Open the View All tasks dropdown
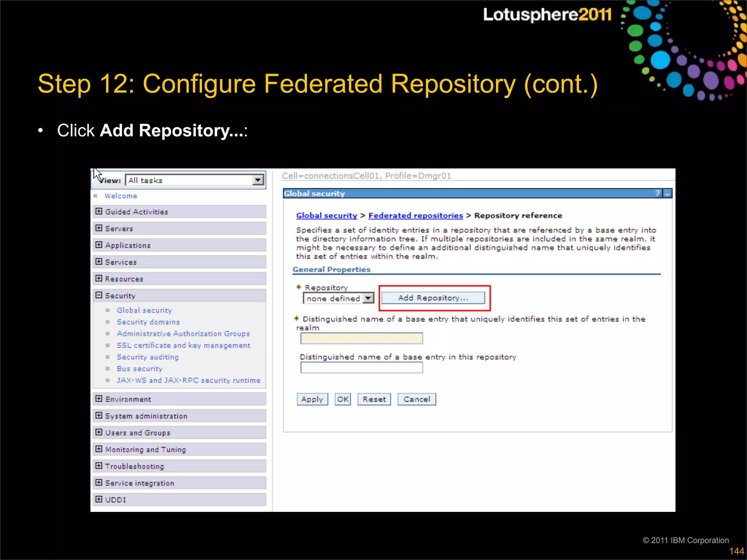 click(195, 180)
